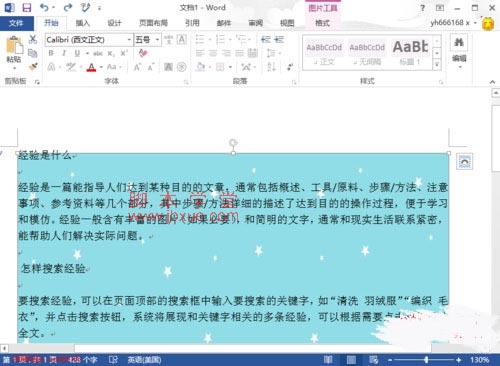Apply the 无间隔 No Spacing style
Image resolution: width=500 pixels, height=366 pixels.
(367, 53)
